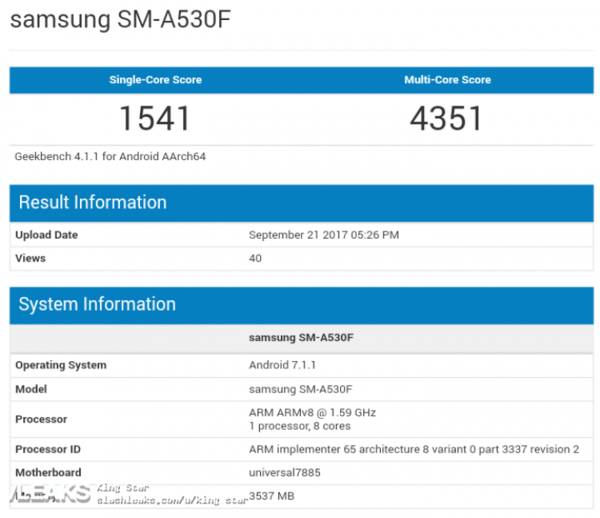The image size is (600, 518).
Task: Click the Geekbench 4.1.1 for Android caption
Action: tap(110, 157)
